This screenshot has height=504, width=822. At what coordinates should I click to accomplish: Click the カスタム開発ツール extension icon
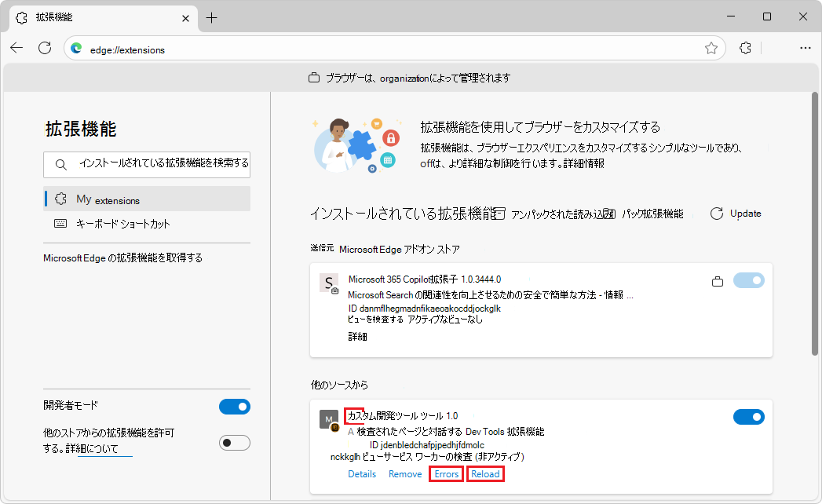coord(329,420)
